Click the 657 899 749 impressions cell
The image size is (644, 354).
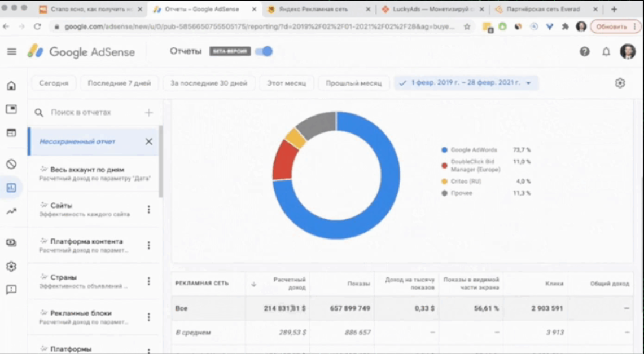tap(350, 308)
